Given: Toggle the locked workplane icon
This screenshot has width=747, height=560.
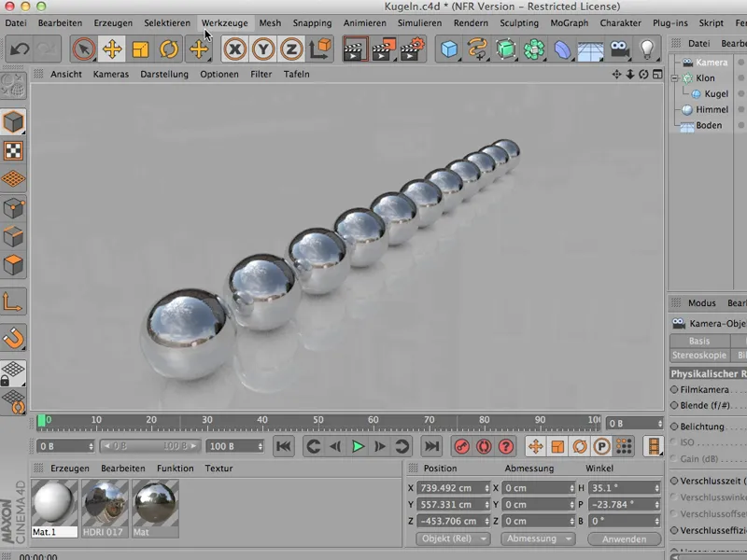Looking at the screenshot, I should pos(13,372).
